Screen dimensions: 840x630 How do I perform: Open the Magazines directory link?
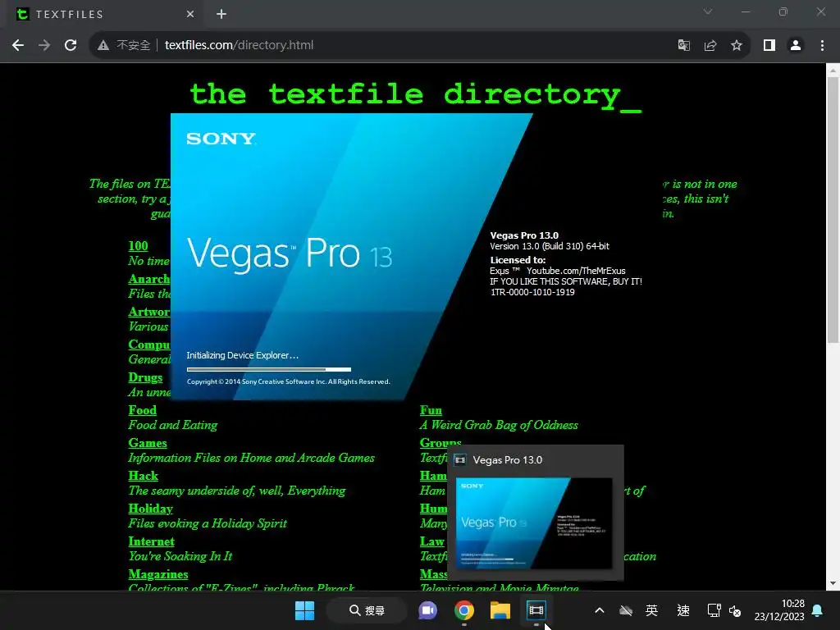coord(158,574)
